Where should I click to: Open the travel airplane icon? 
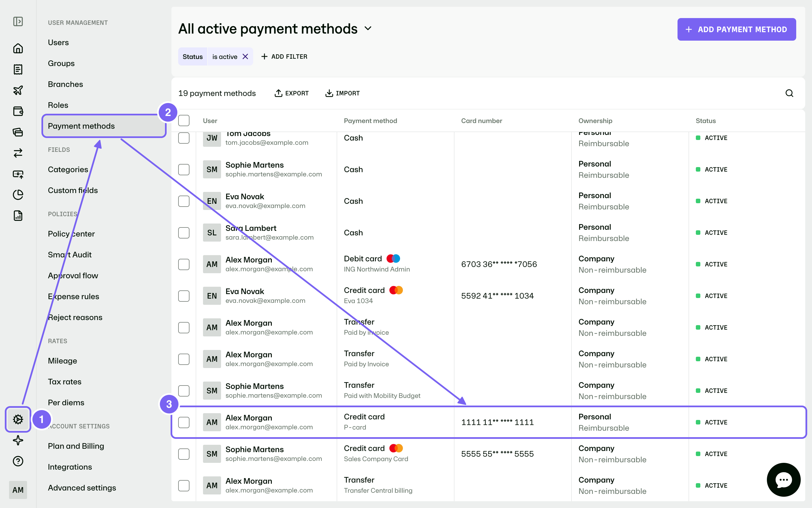(18, 90)
